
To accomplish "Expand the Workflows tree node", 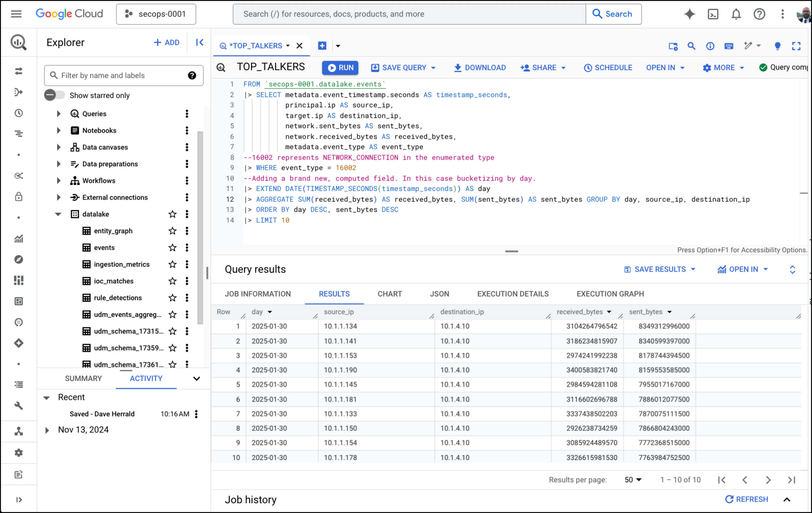I will 58,181.
